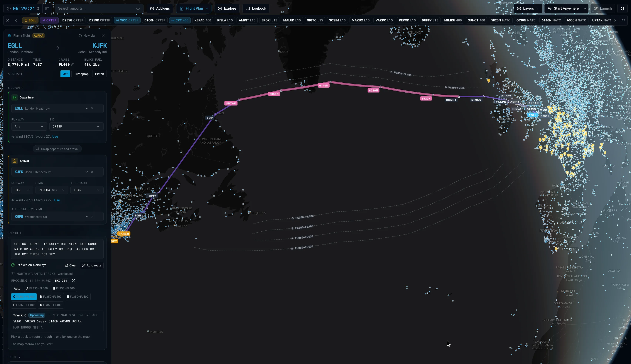631x364 pixels.
Task: Use wind-favoured runway 27L link
Action: [55, 137]
